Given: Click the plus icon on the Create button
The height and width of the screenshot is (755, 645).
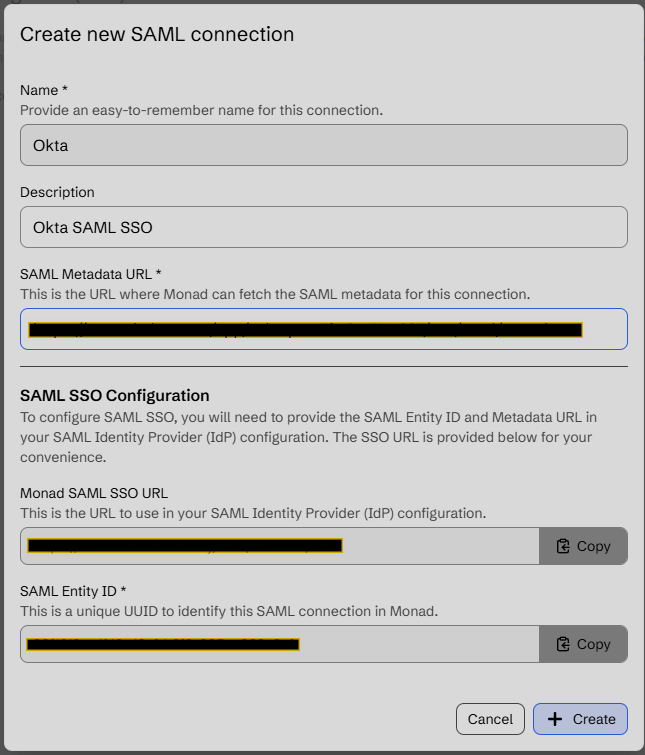Looking at the screenshot, I should (x=554, y=719).
